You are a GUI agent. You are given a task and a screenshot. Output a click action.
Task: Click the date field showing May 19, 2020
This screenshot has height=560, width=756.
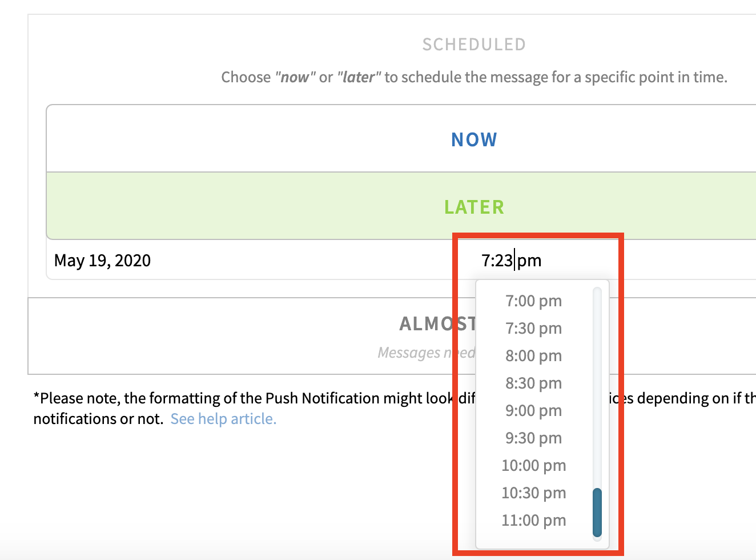[102, 260]
